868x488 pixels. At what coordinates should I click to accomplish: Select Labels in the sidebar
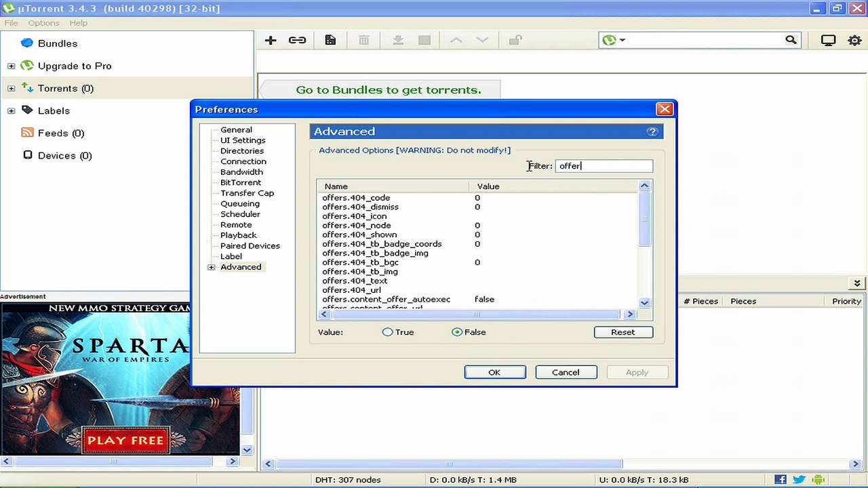54,110
